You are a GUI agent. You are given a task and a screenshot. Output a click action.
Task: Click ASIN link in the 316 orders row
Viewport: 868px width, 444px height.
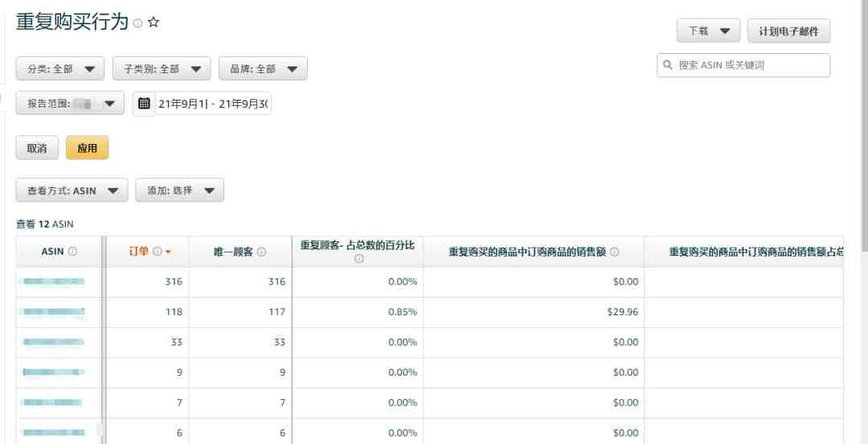(x=52, y=282)
